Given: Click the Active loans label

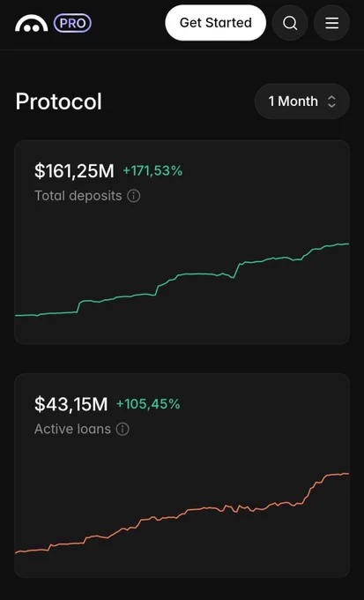Looking at the screenshot, I should click(x=72, y=430).
